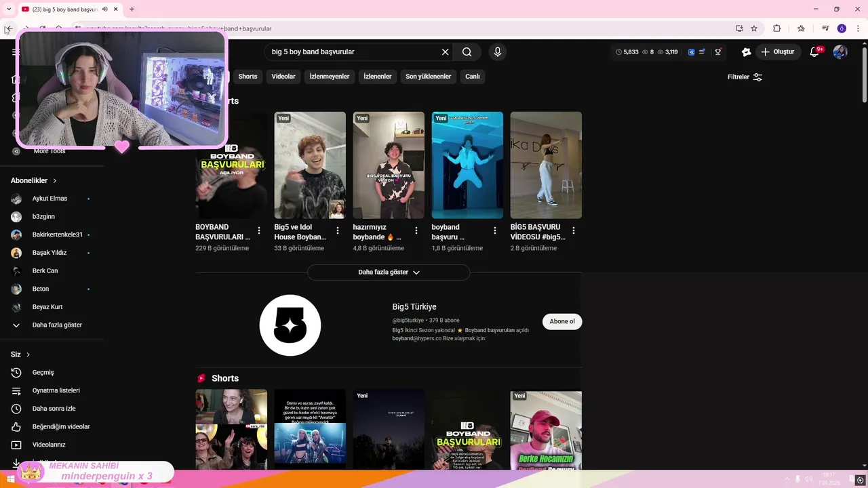Play the BİG5 BAŞVURU VİDEOSU dance short
This screenshot has height=488, width=868.
[x=546, y=165]
